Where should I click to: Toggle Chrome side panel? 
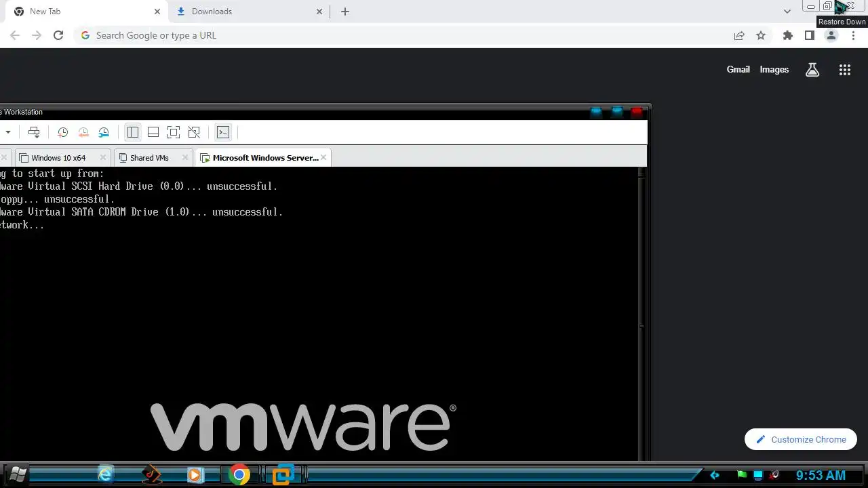809,35
